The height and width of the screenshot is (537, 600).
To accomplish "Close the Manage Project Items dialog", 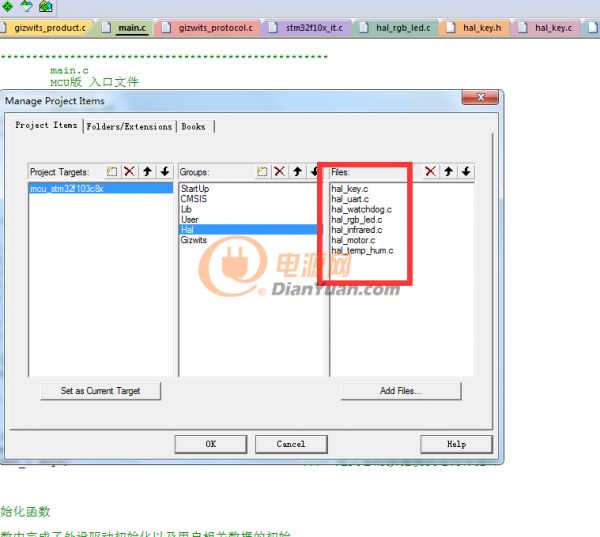I will pos(480,97).
